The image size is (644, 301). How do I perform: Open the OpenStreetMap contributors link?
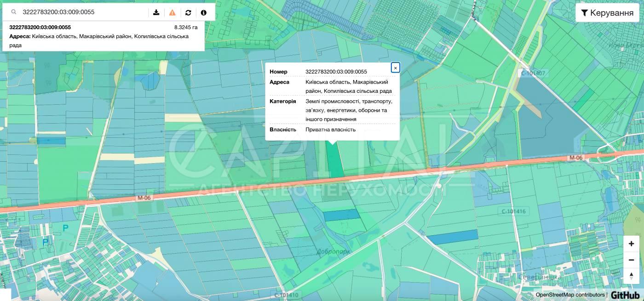570,295
